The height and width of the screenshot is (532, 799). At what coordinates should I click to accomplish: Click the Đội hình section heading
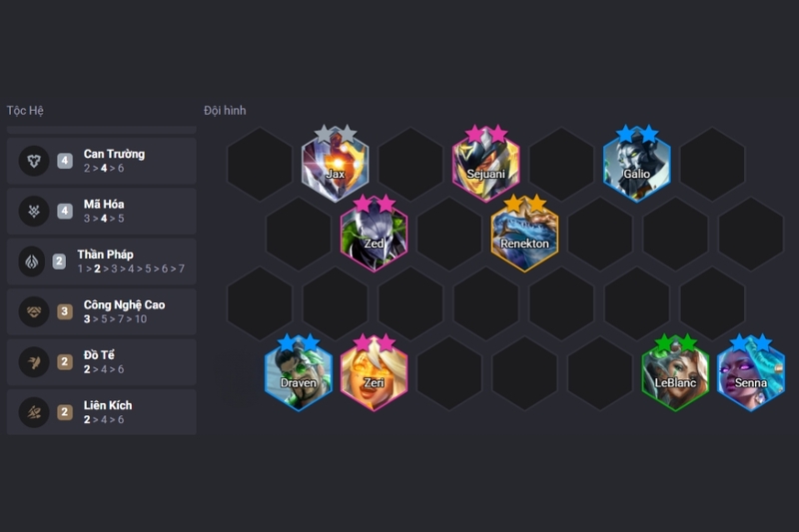click(x=225, y=111)
